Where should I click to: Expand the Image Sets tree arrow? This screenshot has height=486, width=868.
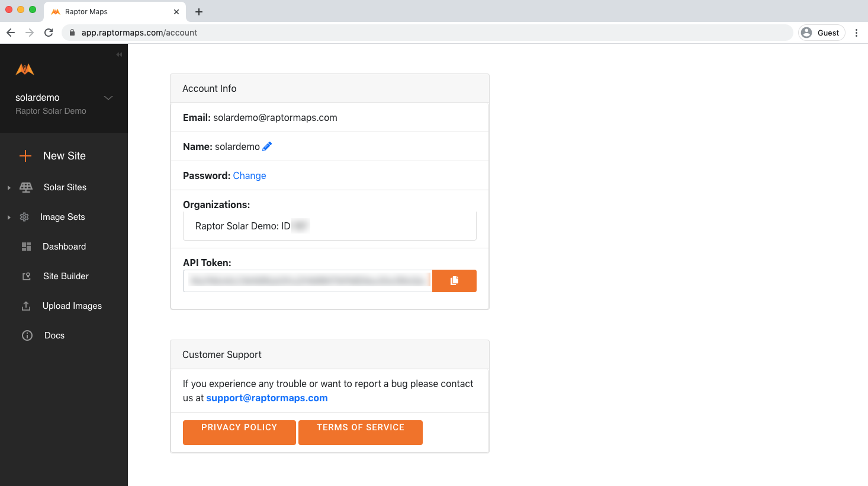pyautogui.click(x=9, y=218)
